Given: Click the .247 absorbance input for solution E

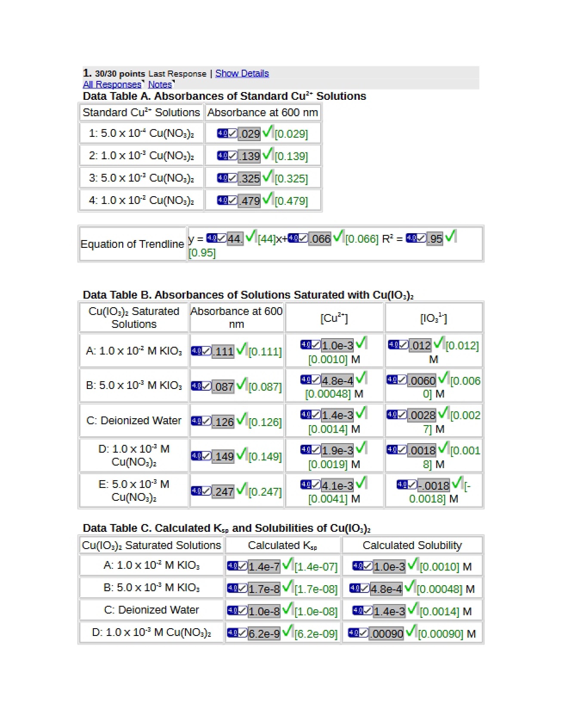Looking at the screenshot, I should pos(223,491).
